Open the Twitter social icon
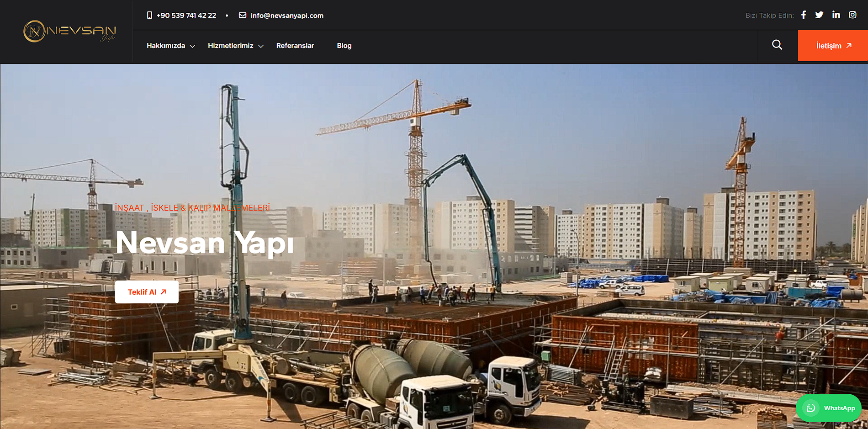This screenshot has width=868, height=429. click(x=819, y=15)
